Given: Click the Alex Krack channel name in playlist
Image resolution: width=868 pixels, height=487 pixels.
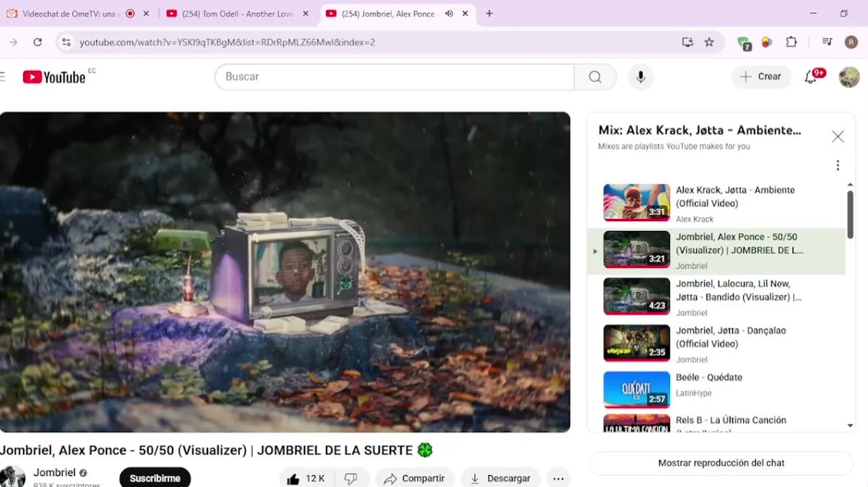Looking at the screenshot, I should (x=694, y=219).
